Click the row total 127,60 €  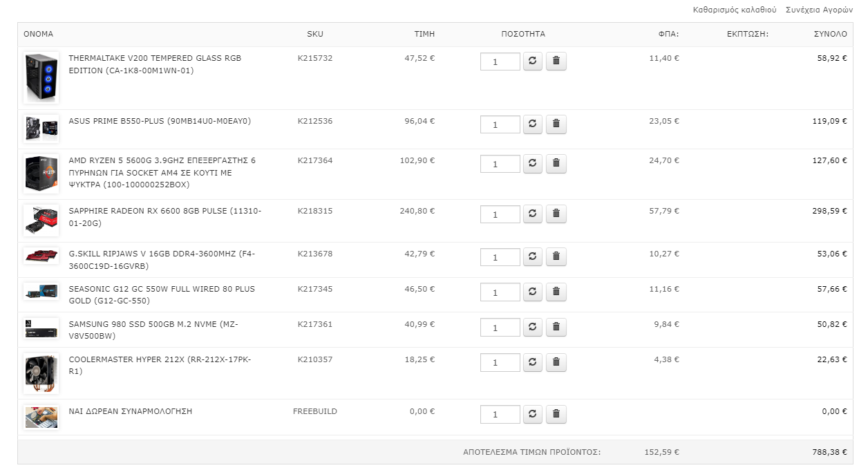829,160
